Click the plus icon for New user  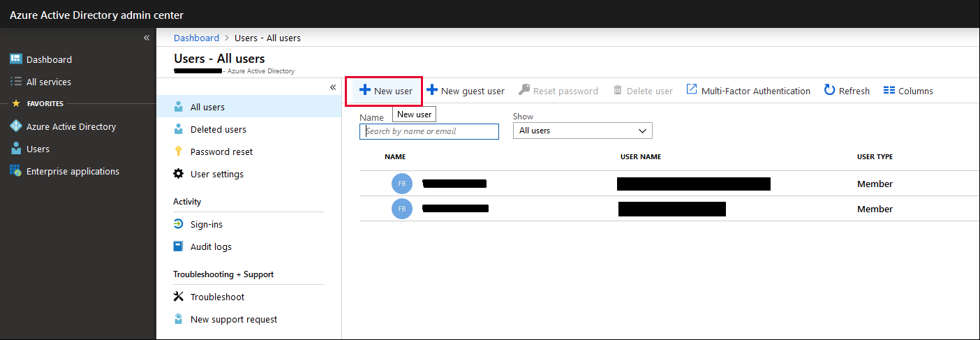pos(364,90)
